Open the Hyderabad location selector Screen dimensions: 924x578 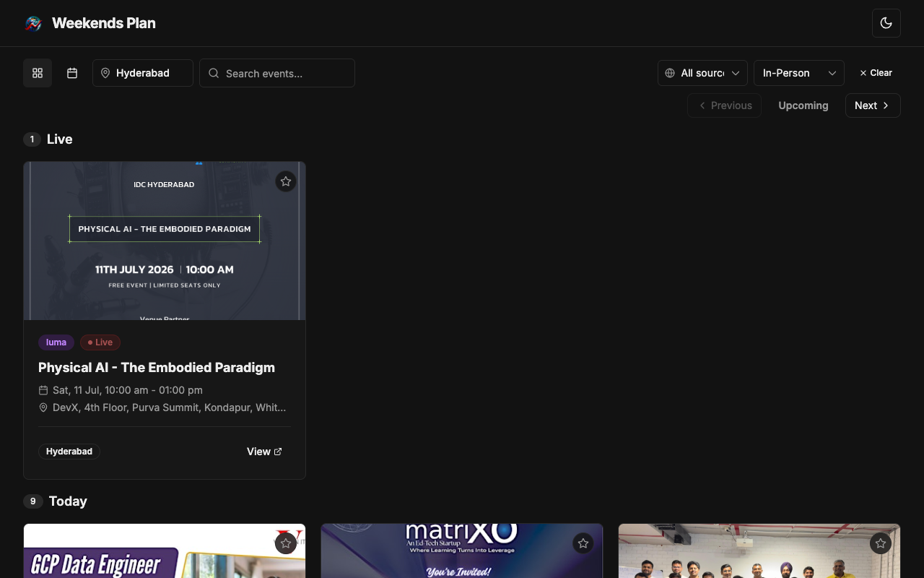pyautogui.click(x=143, y=73)
